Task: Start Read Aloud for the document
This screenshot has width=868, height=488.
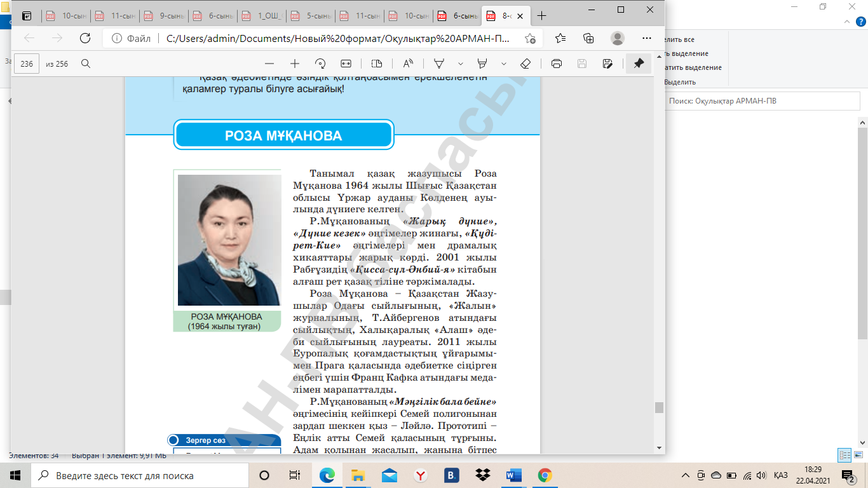Action: (x=408, y=64)
